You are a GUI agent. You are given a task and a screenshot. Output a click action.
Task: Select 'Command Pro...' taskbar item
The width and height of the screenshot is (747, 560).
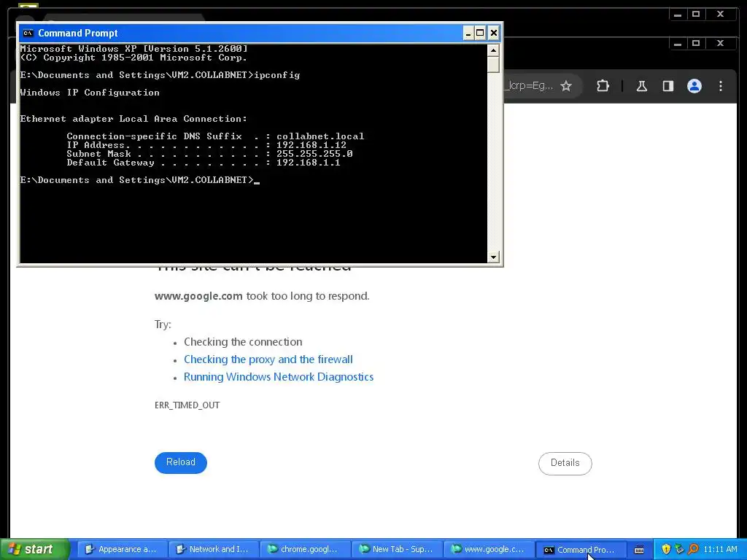click(580, 550)
